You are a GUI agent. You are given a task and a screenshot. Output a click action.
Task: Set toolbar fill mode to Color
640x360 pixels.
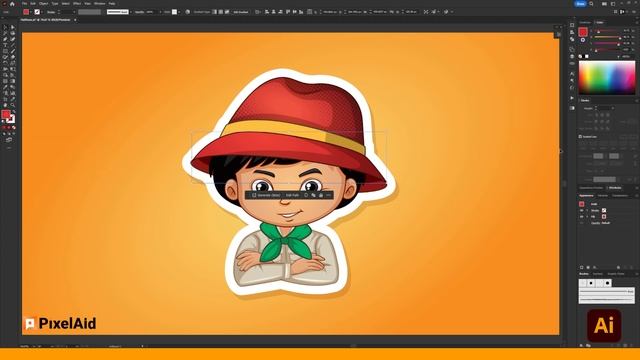[4, 128]
